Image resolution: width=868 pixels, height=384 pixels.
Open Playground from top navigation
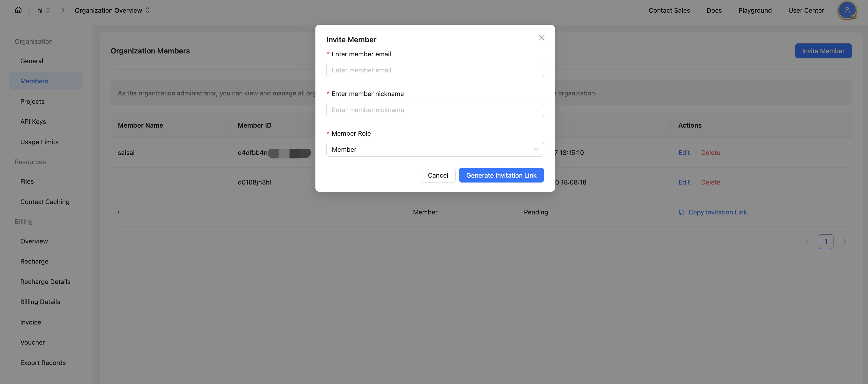[x=755, y=10]
